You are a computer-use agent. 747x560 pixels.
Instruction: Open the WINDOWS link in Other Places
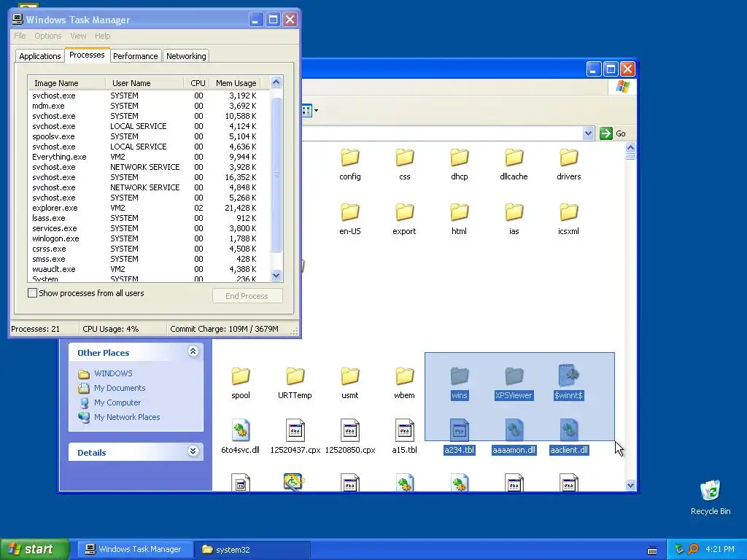pos(113,373)
